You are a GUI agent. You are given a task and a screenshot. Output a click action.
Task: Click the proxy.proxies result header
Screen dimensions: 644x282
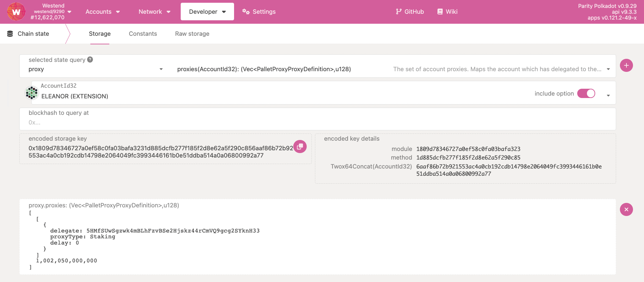coord(104,205)
